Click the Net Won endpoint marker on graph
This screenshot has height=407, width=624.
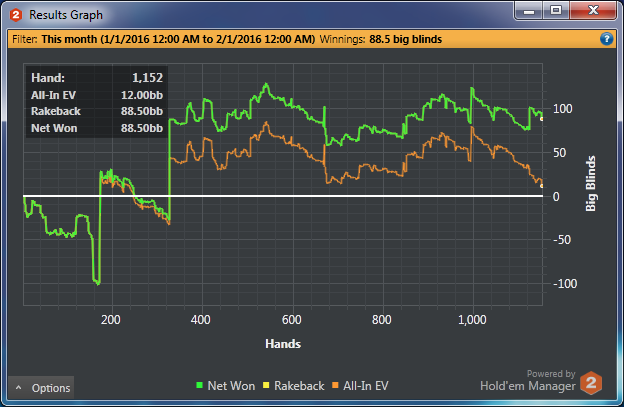pos(541,119)
